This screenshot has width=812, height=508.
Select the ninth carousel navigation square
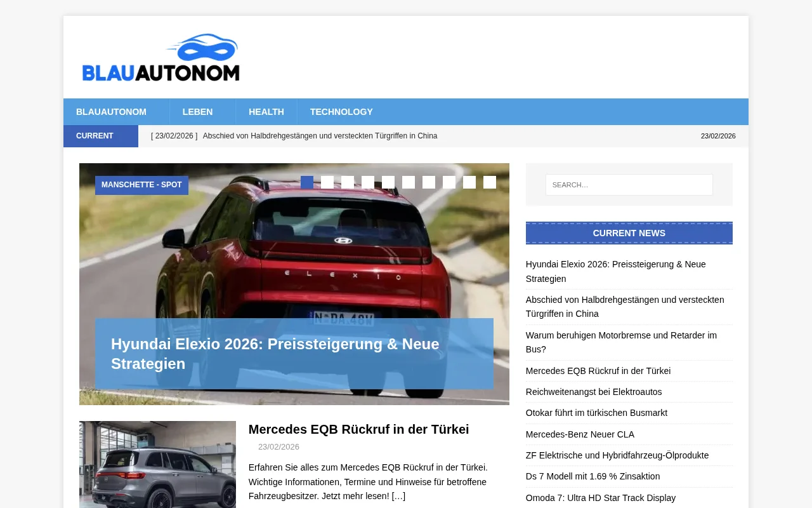click(469, 182)
